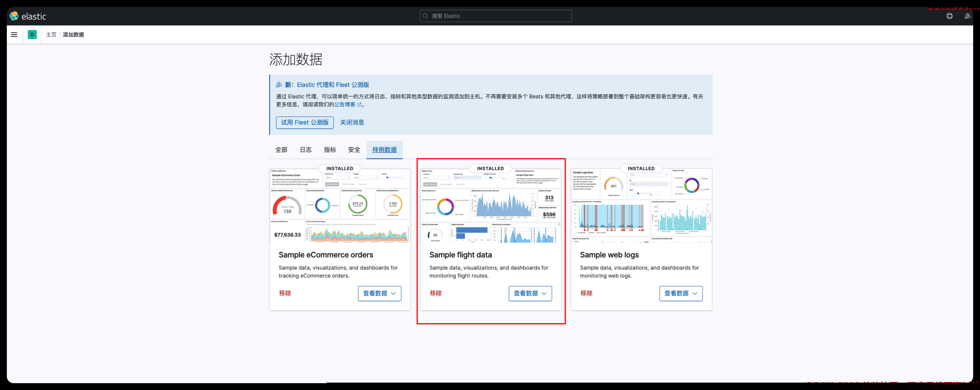
Task: Click the search magnifier icon
Action: pyautogui.click(x=426, y=16)
